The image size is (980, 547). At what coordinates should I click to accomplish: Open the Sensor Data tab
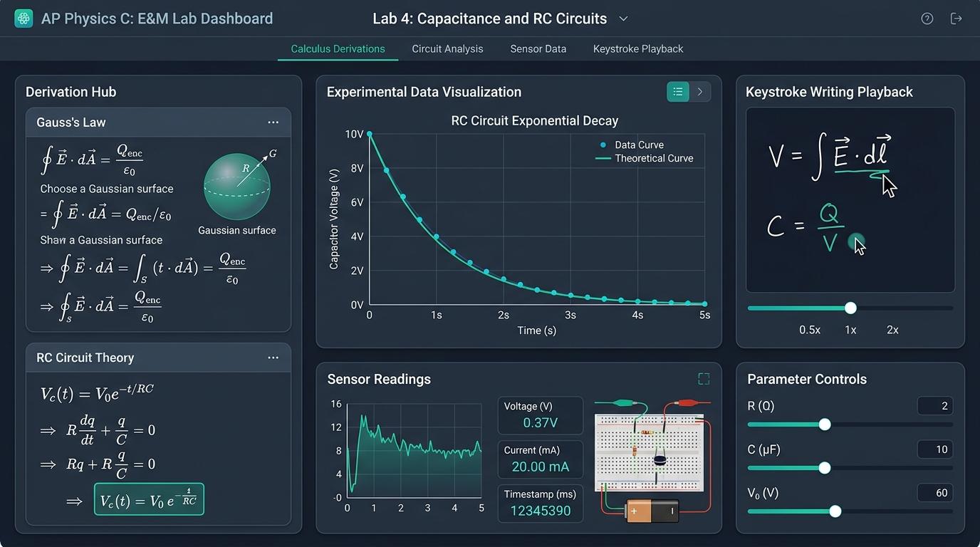[x=538, y=49]
